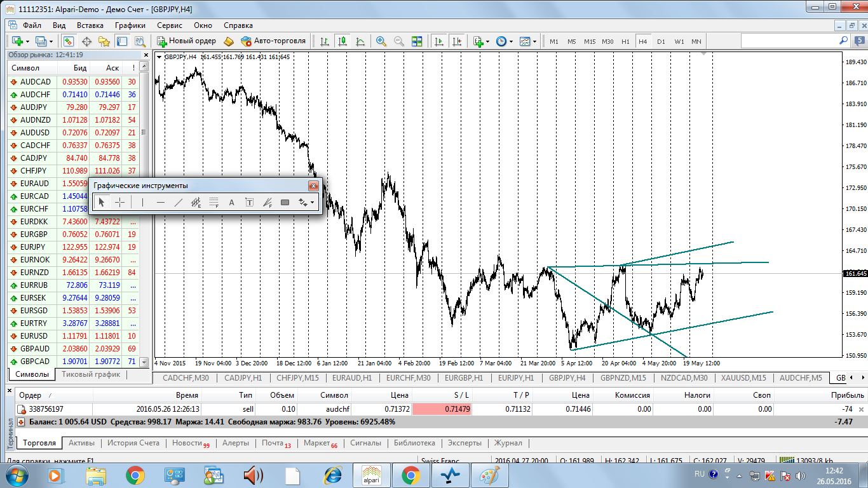Switch to the EURGBP,H1 chart tab
This screenshot has width=868, height=488.
coord(463,378)
